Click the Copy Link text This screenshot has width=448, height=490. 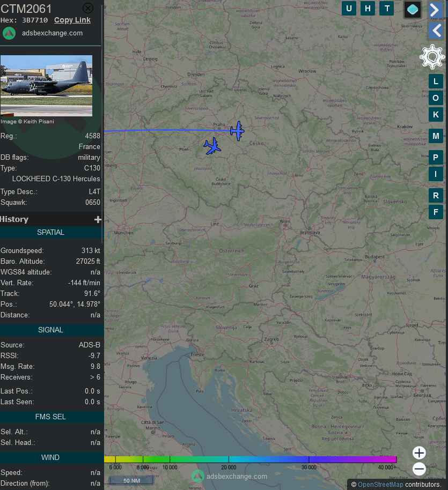point(72,20)
